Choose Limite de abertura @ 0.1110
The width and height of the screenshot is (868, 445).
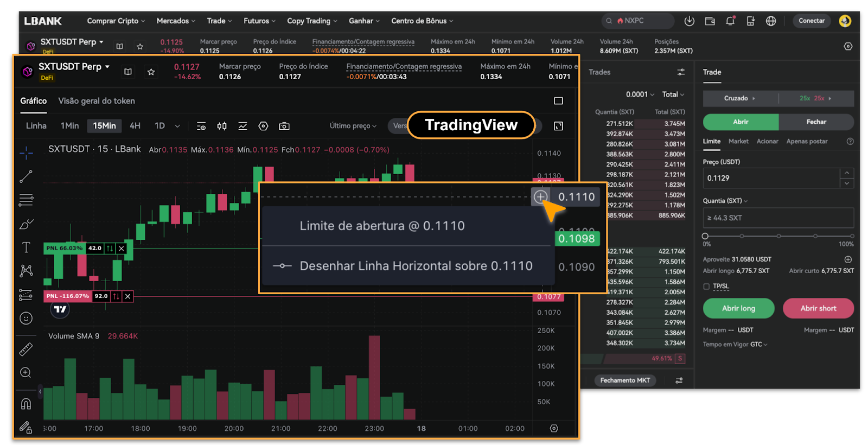pyautogui.click(x=407, y=226)
